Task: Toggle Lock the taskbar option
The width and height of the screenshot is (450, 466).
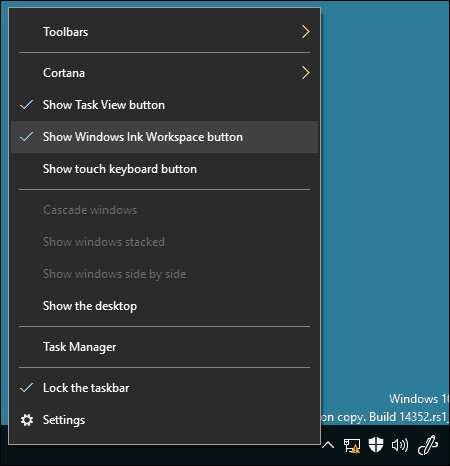Action: click(x=164, y=388)
